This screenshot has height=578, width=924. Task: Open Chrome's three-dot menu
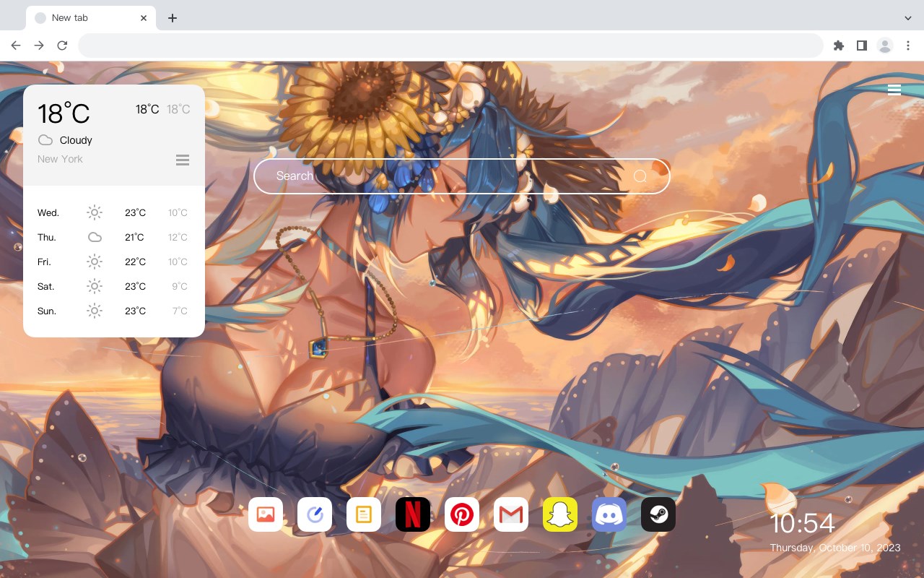908,46
